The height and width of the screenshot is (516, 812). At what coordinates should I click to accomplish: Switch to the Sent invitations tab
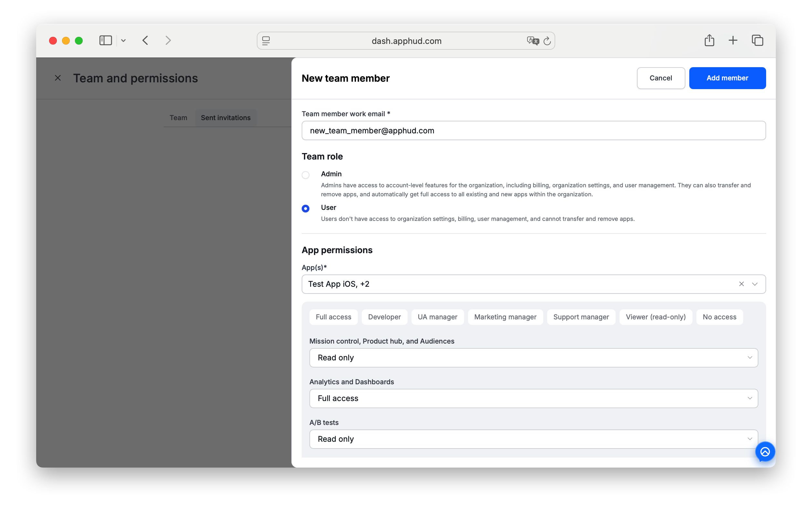[x=225, y=118]
